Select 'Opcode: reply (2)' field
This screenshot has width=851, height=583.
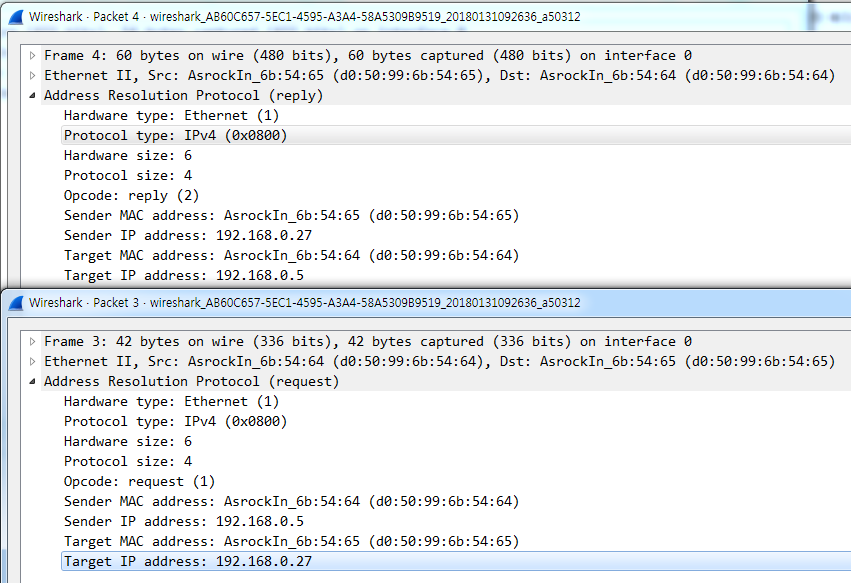[456, 195]
